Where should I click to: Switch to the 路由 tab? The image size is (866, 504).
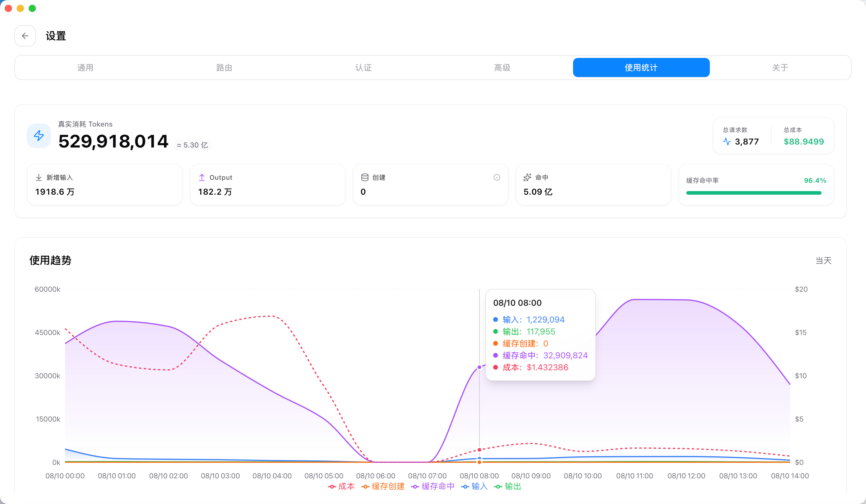(224, 68)
